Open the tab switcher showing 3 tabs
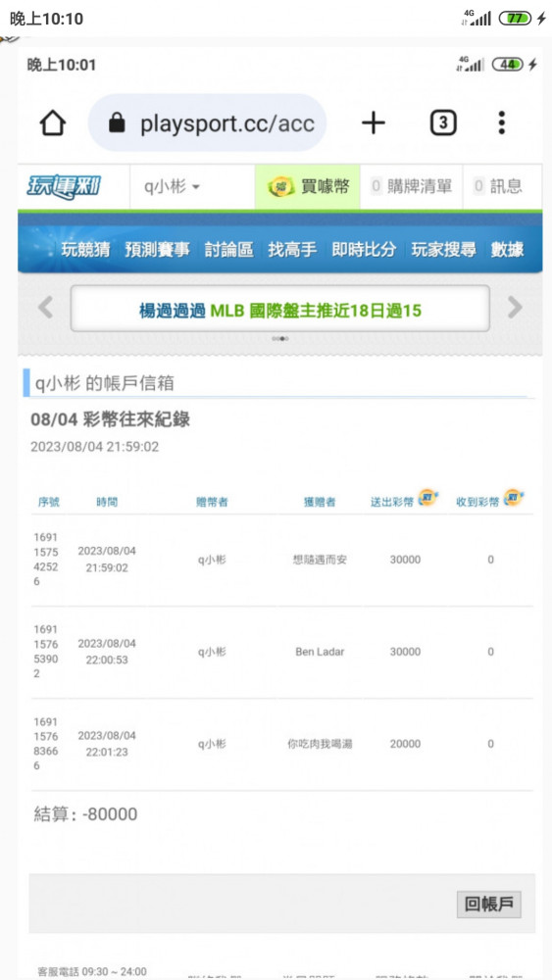552x980 pixels. [443, 123]
